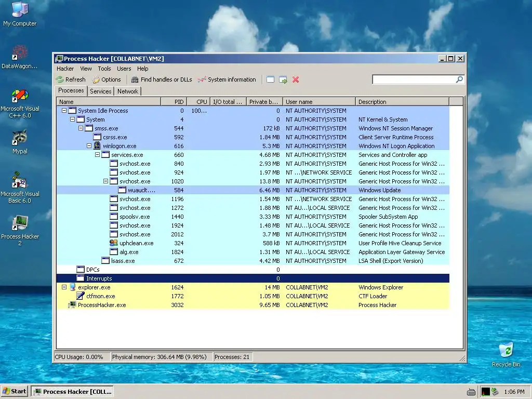532x399 pixels.
Task: Open the My Computer desktop icon
Action: (20, 14)
